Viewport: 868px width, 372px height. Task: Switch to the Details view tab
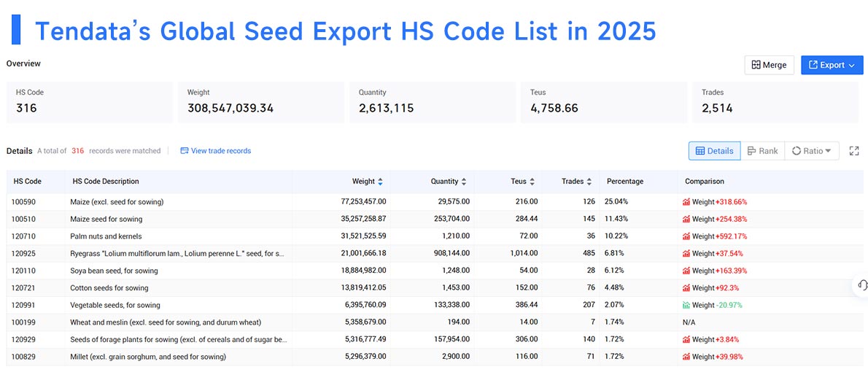pos(714,150)
